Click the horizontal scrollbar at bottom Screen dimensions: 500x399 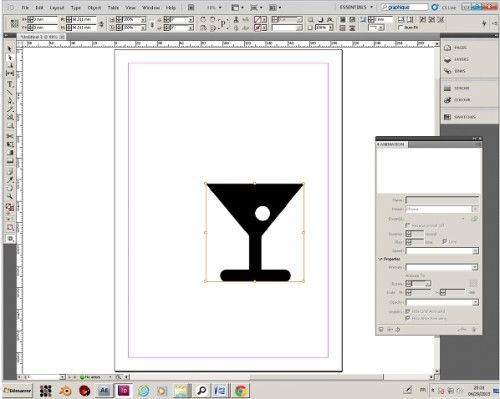point(280,377)
